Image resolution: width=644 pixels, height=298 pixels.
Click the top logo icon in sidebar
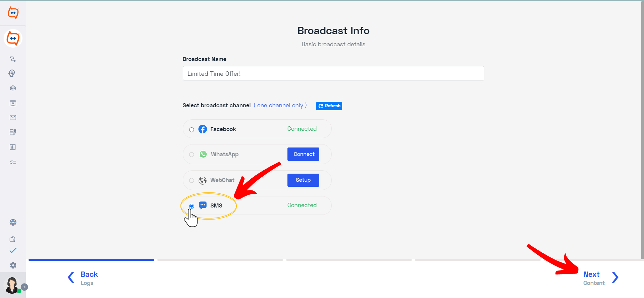[x=13, y=13]
